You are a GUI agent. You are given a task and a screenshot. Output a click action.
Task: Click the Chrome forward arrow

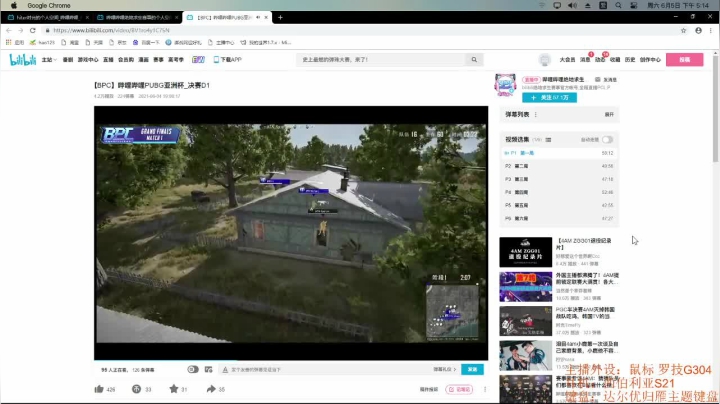coord(20,30)
